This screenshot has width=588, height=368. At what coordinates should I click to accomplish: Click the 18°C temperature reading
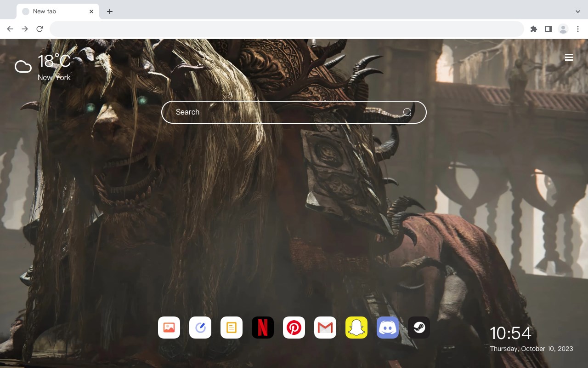pos(54,61)
